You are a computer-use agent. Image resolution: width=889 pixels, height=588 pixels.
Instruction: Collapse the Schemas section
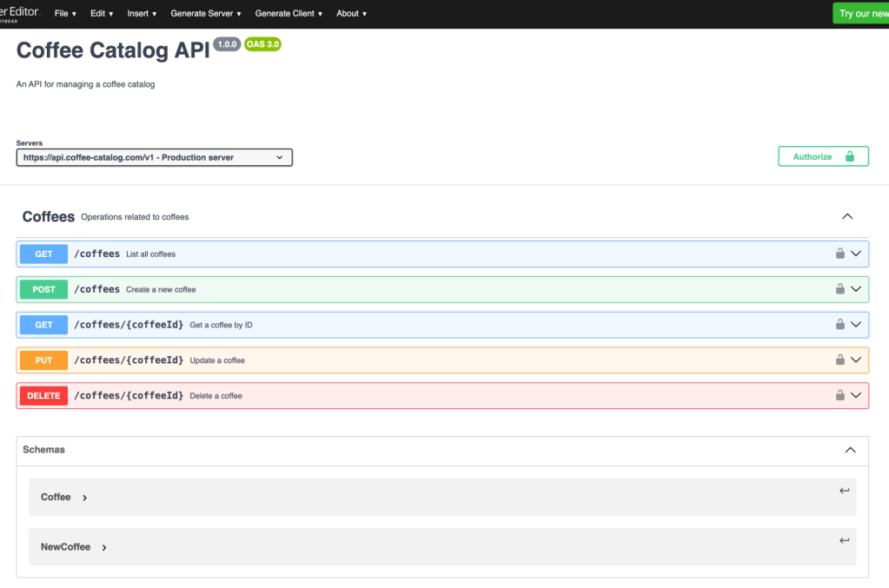pyautogui.click(x=850, y=450)
